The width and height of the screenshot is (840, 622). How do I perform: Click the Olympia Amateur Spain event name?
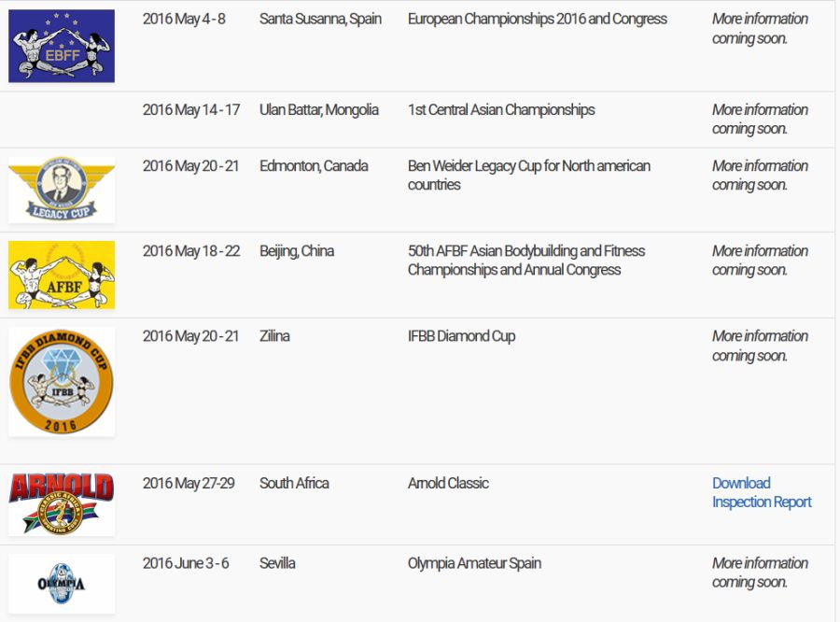click(x=474, y=563)
